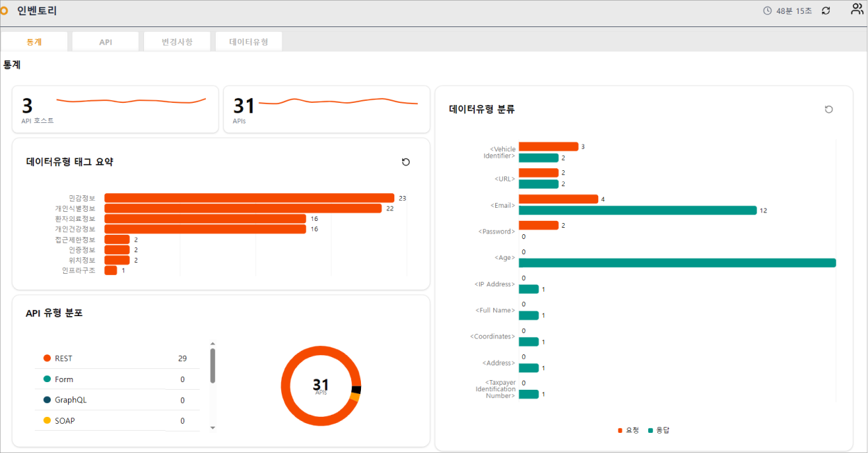Click the APIs card sparkline

click(x=338, y=101)
